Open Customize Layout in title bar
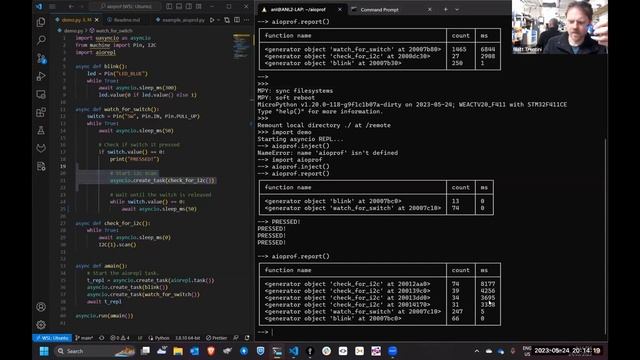 click(x=198, y=7)
